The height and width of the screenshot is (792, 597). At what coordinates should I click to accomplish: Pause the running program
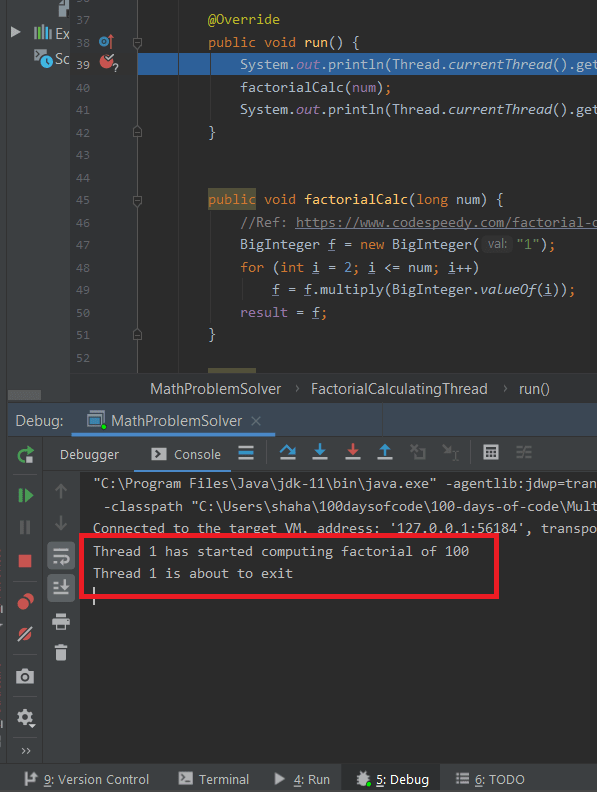tap(25, 527)
